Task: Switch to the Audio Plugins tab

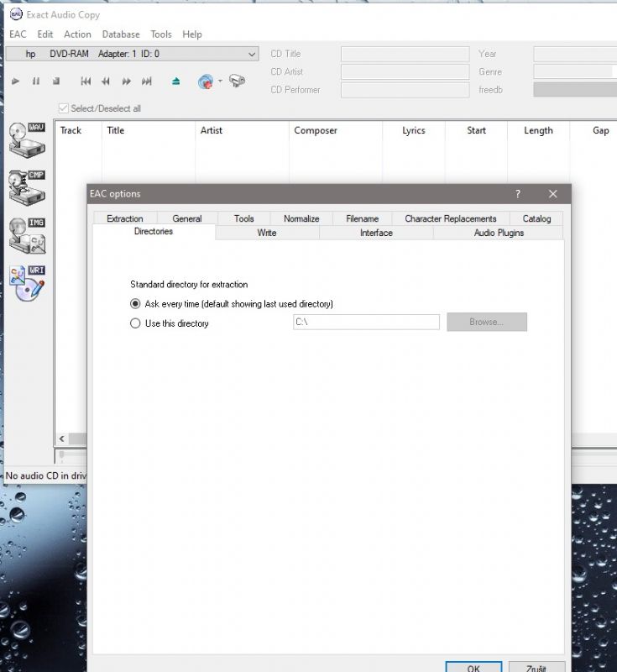Action: pos(499,233)
